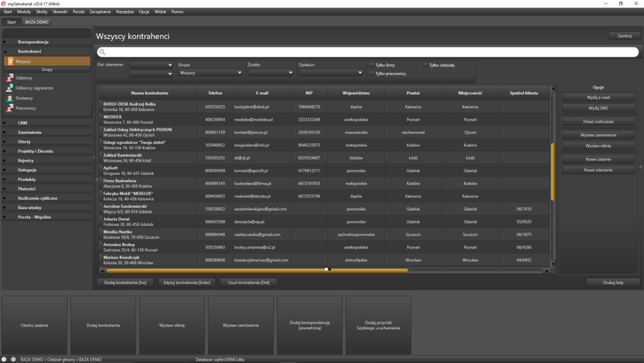The width and height of the screenshot is (644, 363).
Task: Click the filter field above the sidebar tree
Action: click(47, 32)
